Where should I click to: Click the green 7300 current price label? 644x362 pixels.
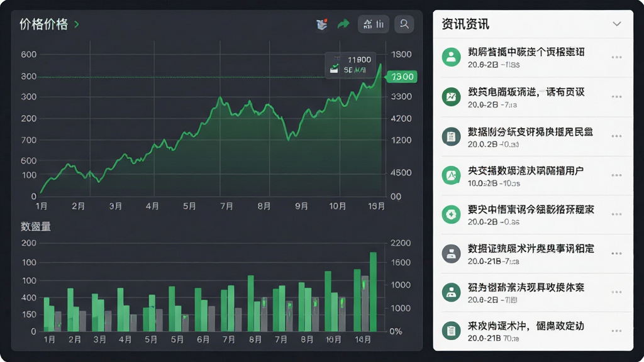[x=402, y=77]
